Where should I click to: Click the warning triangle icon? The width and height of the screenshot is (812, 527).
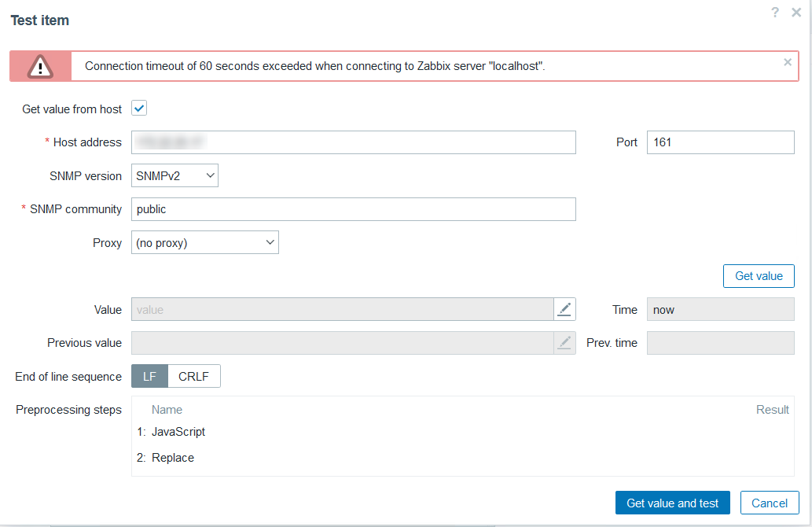click(40, 66)
